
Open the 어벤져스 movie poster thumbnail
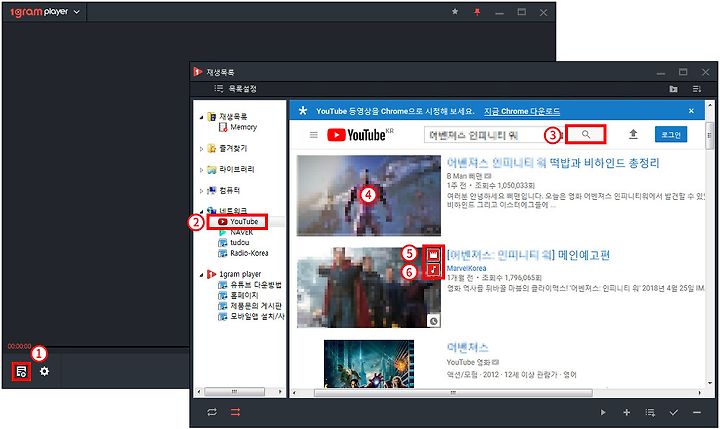[x=369, y=364]
